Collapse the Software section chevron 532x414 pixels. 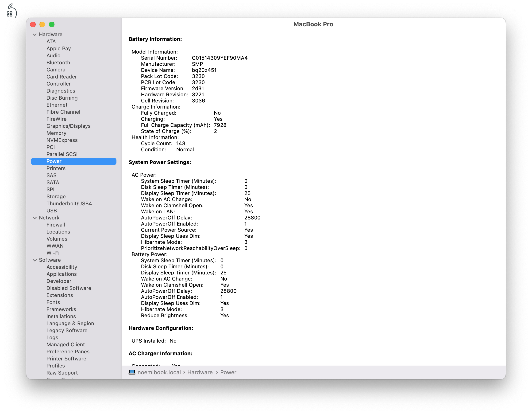click(x=35, y=260)
